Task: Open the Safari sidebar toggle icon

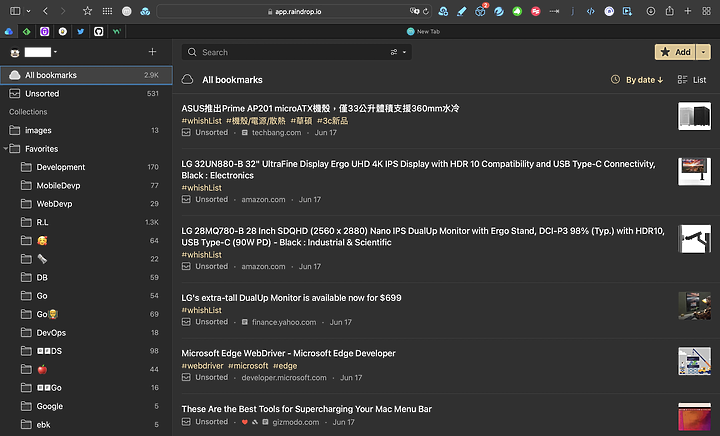Action: pos(15,11)
